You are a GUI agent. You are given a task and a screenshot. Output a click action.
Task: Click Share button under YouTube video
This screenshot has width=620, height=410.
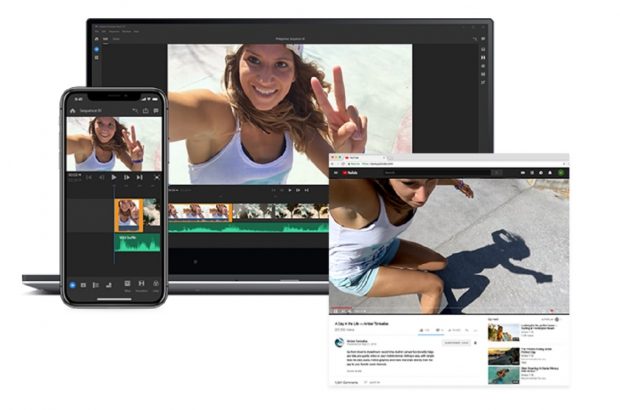[x=454, y=330]
